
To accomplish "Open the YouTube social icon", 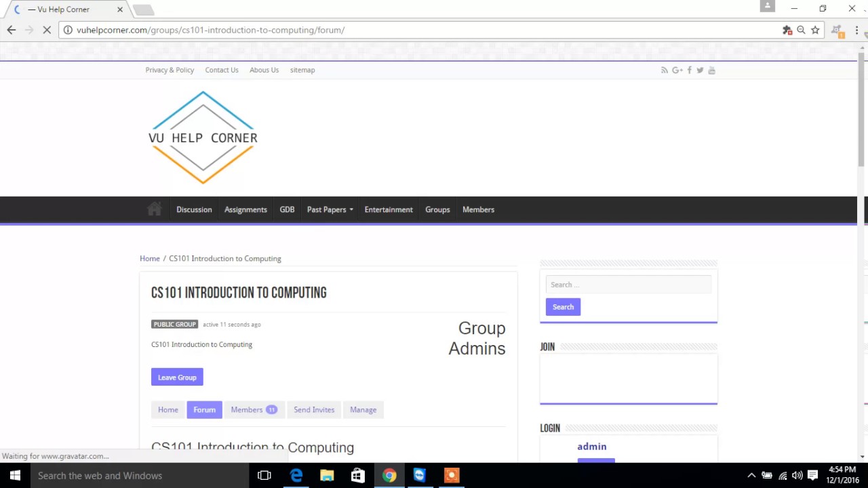I will tap(711, 70).
